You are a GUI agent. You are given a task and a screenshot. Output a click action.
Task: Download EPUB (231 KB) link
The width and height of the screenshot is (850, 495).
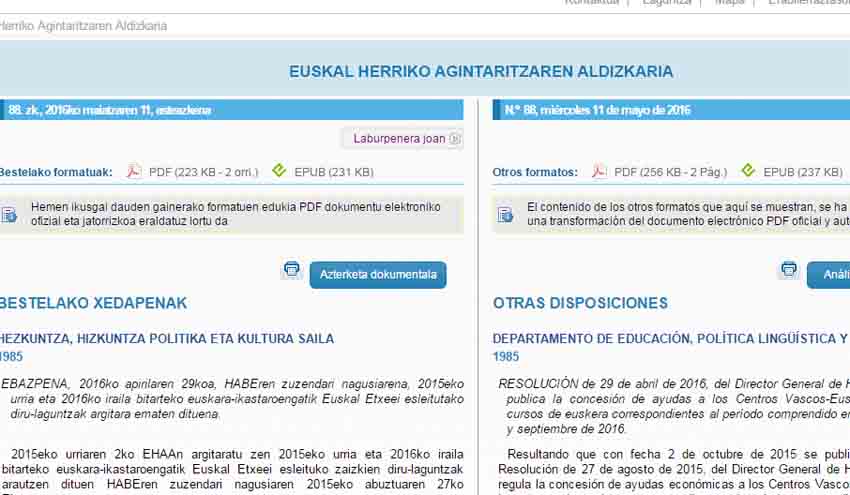334,172
